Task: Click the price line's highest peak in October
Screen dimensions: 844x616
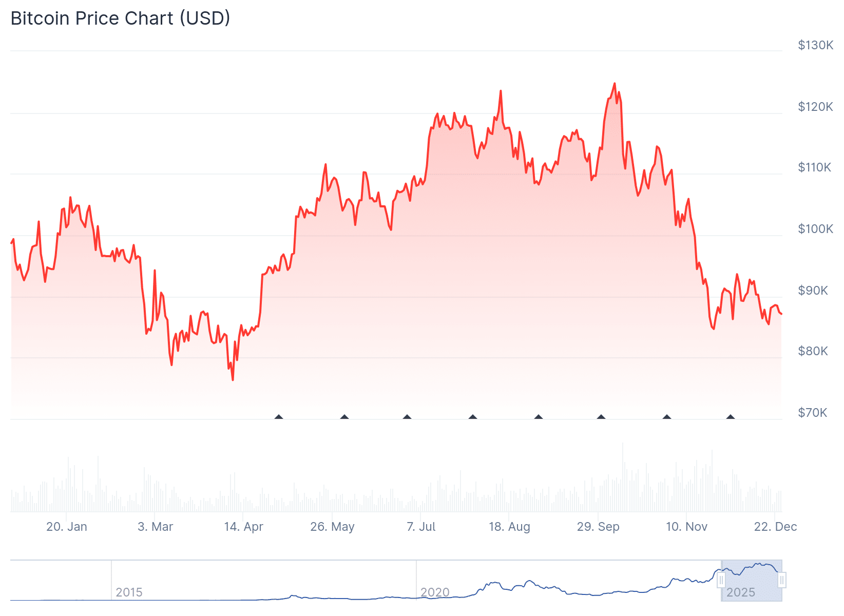Action: (615, 84)
